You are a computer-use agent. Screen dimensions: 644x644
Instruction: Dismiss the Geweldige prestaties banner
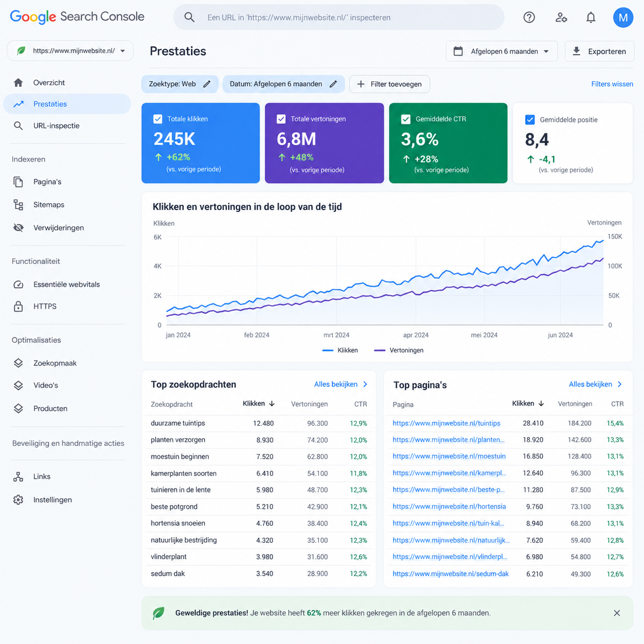617,613
